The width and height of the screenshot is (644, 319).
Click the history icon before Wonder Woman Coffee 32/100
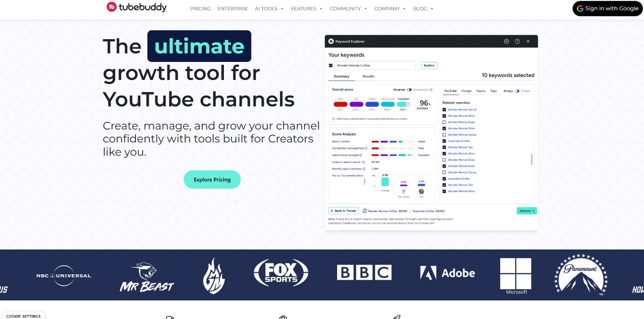365,211
